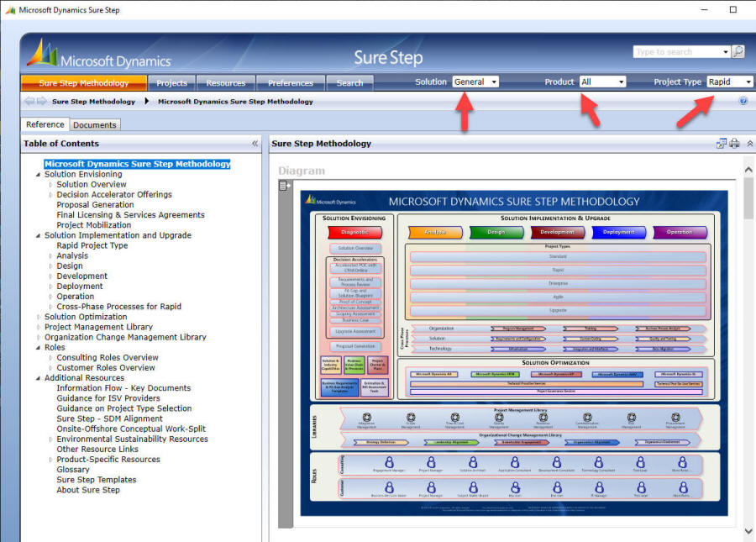Viewport: 756px width, 542px height.
Task: Open About Sure Step item
Action: (x=87, y=489)
